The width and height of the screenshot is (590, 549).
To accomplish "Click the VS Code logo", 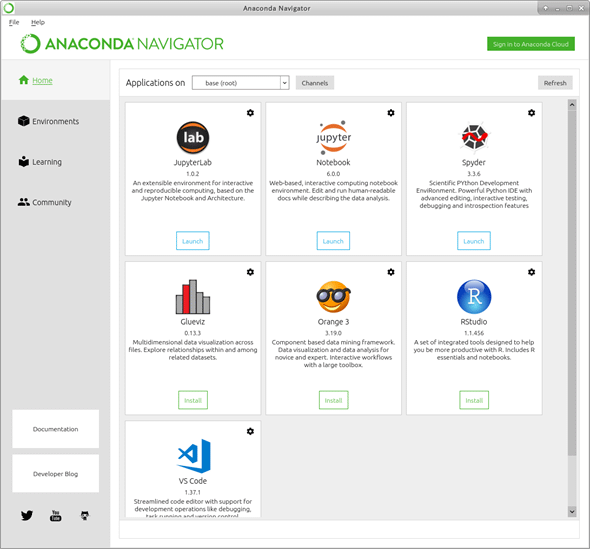I will point(194,456).
